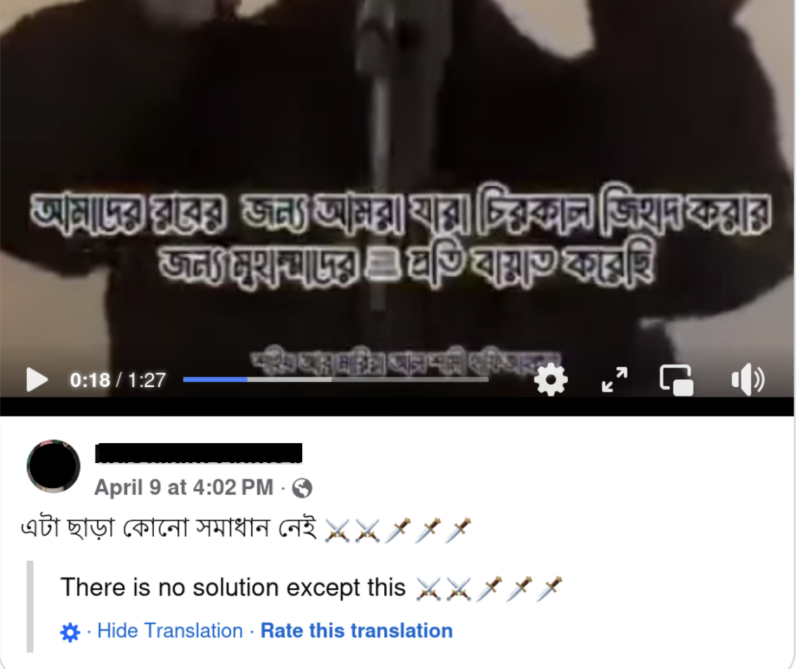Select Rate this translation
Viewport: 812px width, 669px height.
pyautogui.click(x=357, y=631)
